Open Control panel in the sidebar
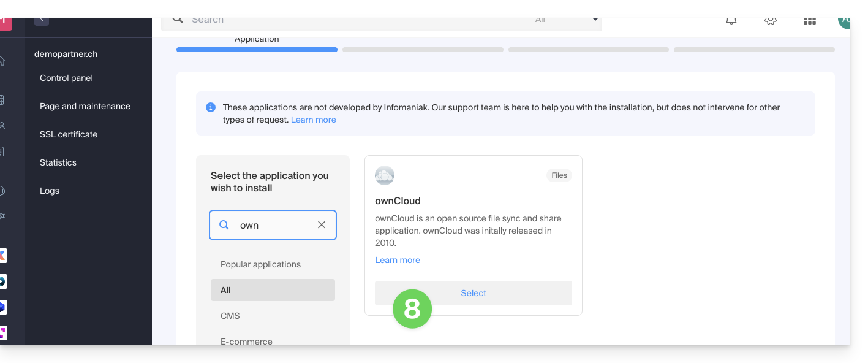Viewport: 868px width, 363px height. (x=66, y=78)
